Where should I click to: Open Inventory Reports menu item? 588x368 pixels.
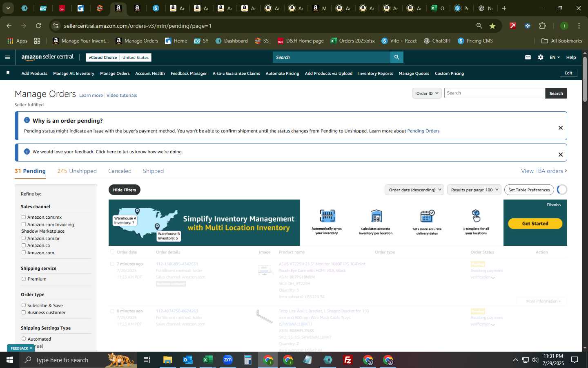375,73
